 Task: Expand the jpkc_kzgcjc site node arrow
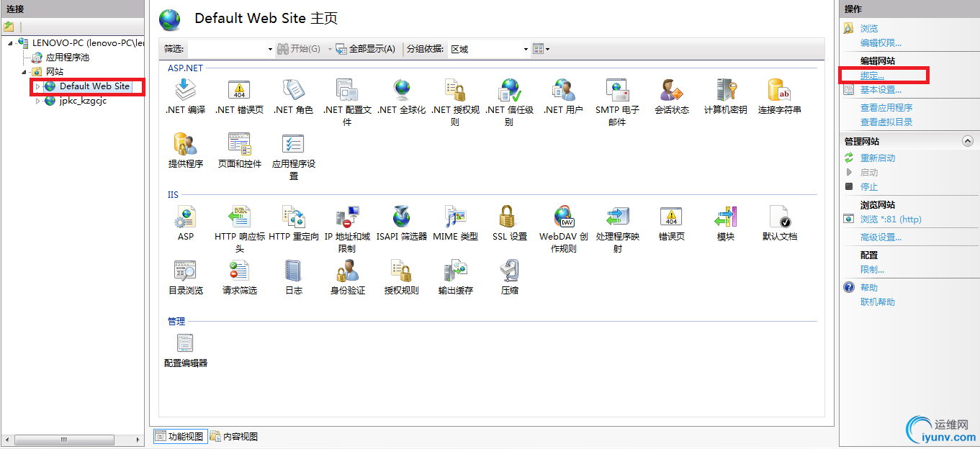pos(38,101)
